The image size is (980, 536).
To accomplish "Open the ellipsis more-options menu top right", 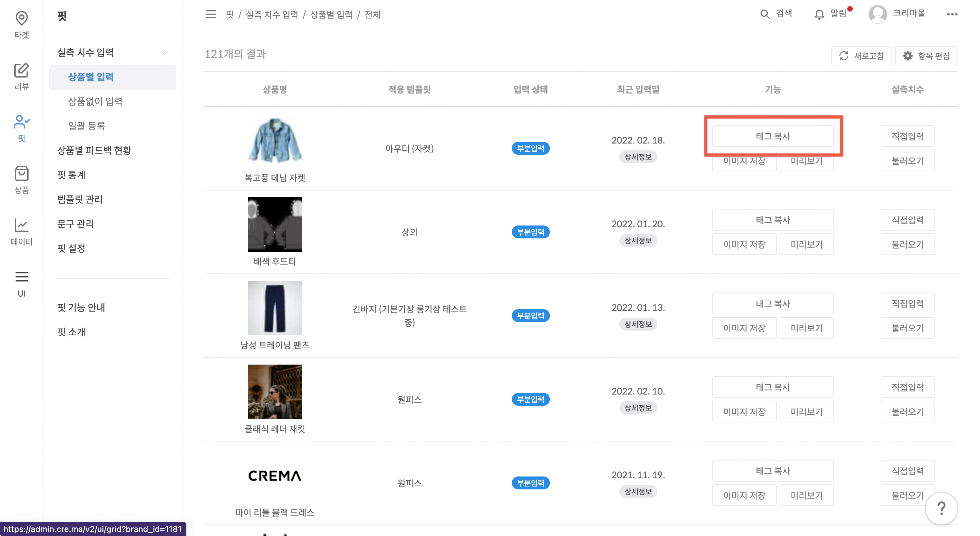I will click(x=953, y=14).
